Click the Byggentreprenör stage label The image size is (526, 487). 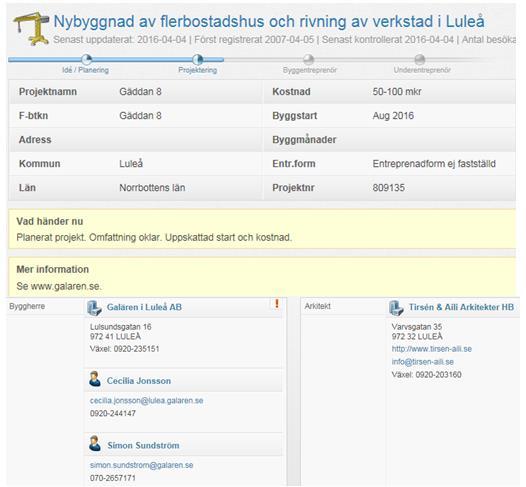pyautogui.click(x=310, y=70)
